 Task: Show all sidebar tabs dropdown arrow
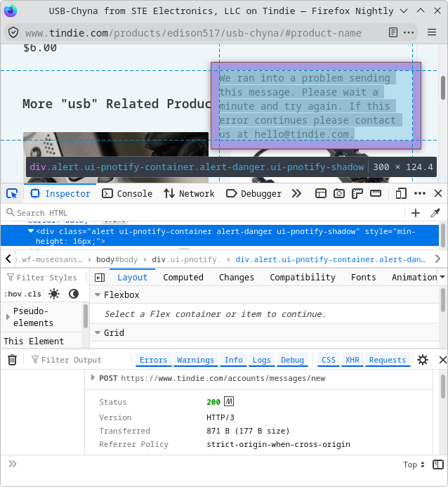(x=442, y=277)
